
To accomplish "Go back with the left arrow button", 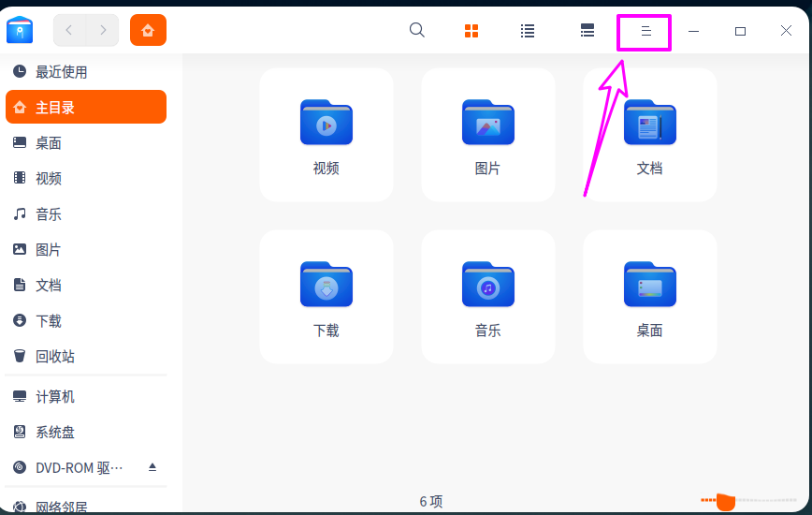I will [69, 30].
